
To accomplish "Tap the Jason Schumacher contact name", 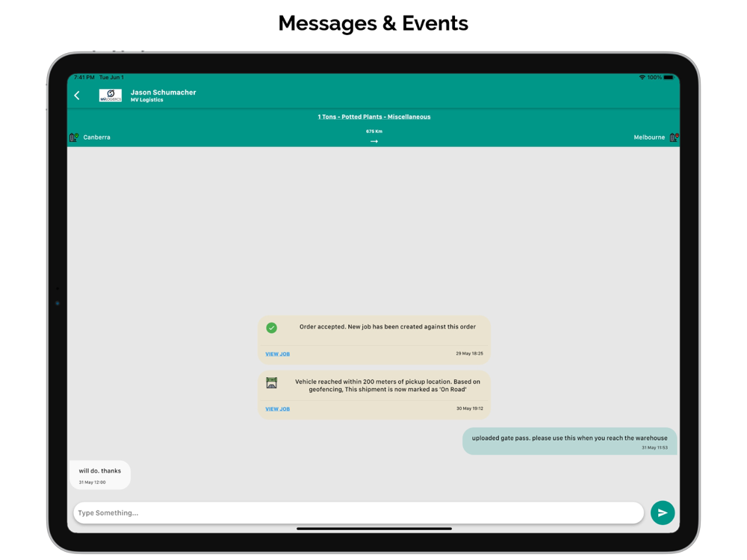I will (x=164, y=92).
